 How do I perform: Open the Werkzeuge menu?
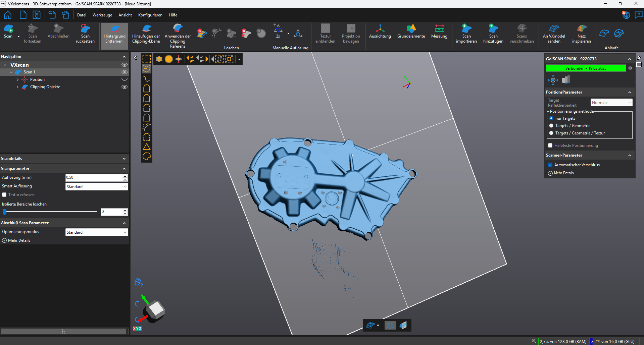(102, 15)
